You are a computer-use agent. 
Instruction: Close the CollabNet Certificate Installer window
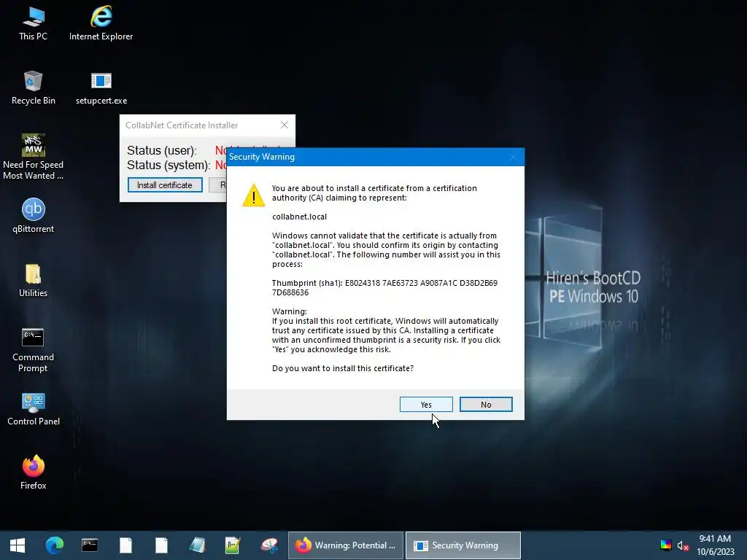285,125
